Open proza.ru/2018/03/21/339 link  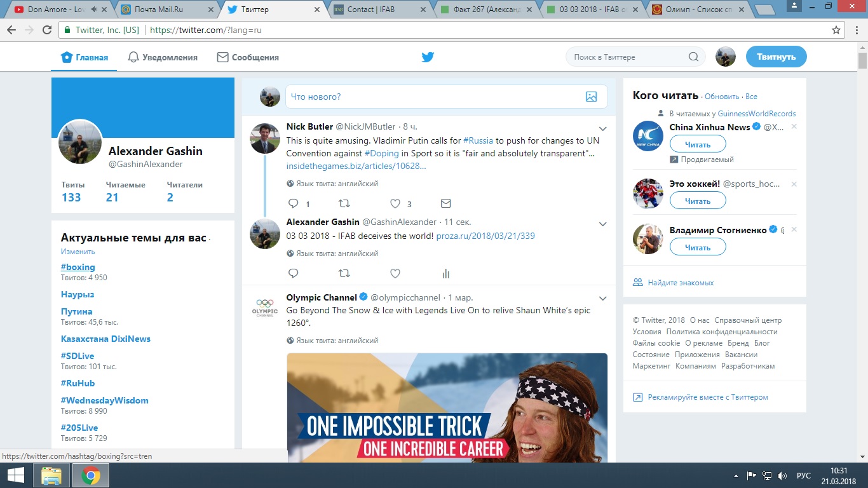click(x=485, y=236)
